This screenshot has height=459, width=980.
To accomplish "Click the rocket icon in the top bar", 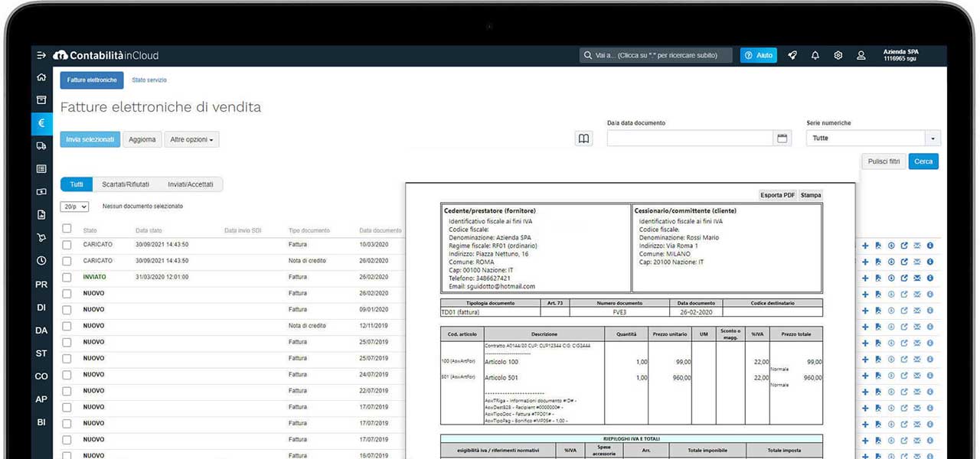I will [792, 56].
